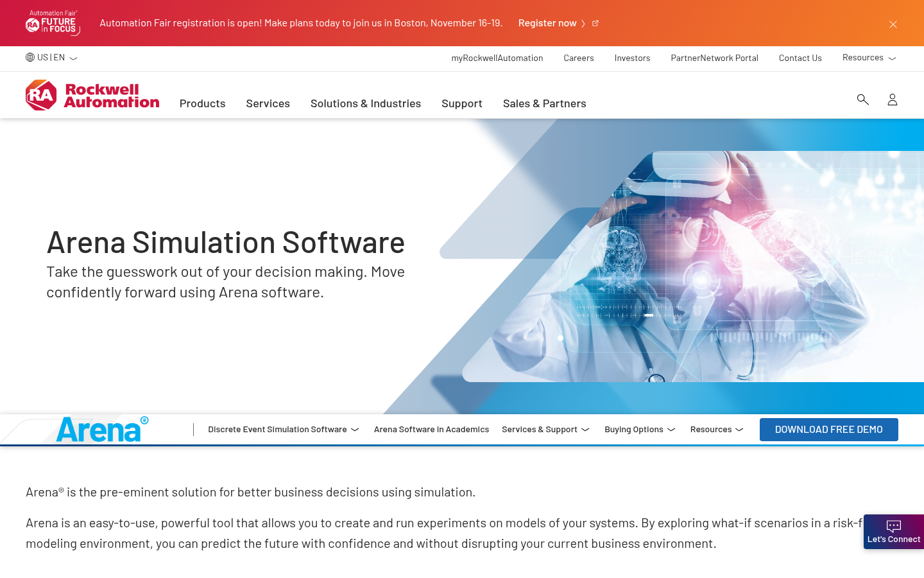This screenshot has height=578, width=924.
Task: Open the Solutions & Industries menu
Action: [x=366, y=103]
